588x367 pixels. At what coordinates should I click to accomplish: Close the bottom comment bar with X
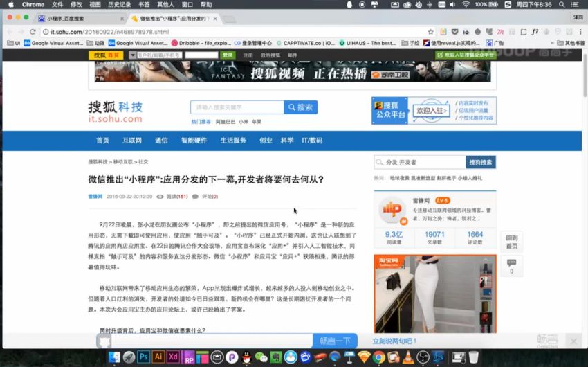click(573, 341)
